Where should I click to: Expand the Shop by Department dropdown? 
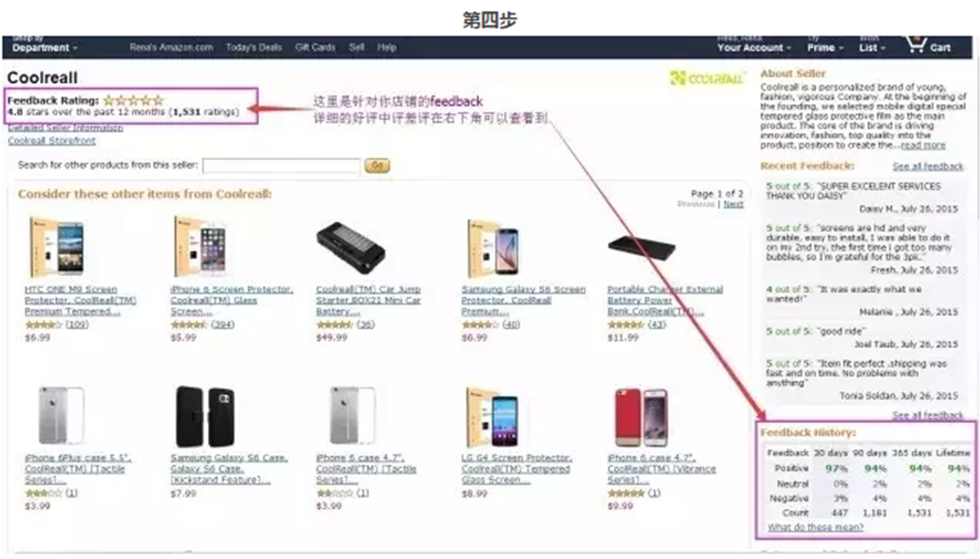pos(44,45)
